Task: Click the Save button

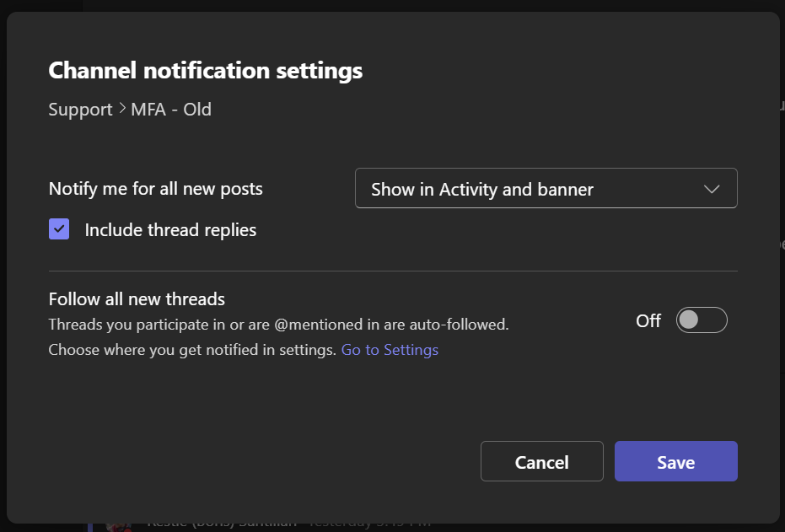Action: click(675, 461)
